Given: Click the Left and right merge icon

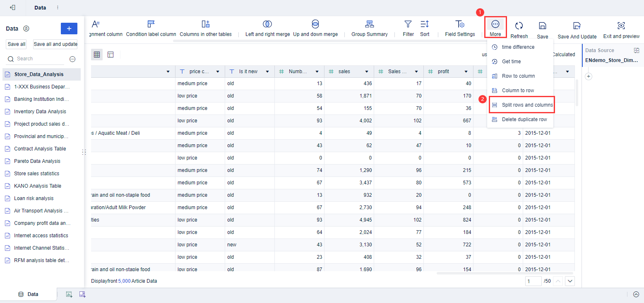Looking at the screenshot, I should [267, 24].
